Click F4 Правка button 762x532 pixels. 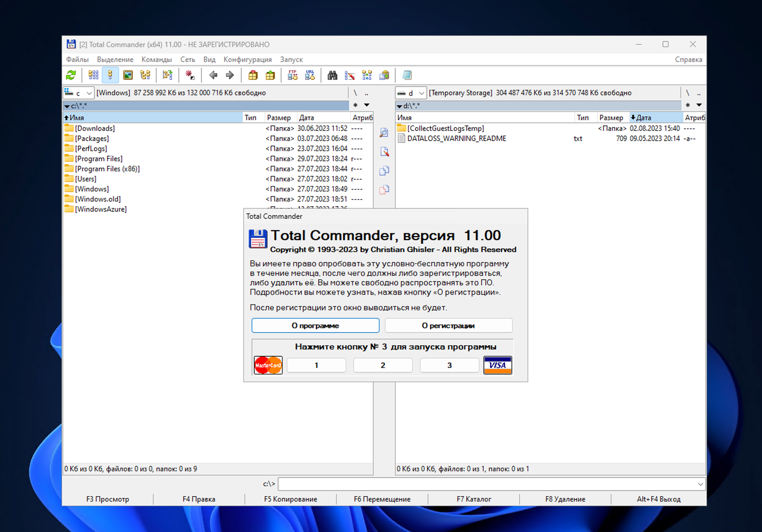pos(199,499)
